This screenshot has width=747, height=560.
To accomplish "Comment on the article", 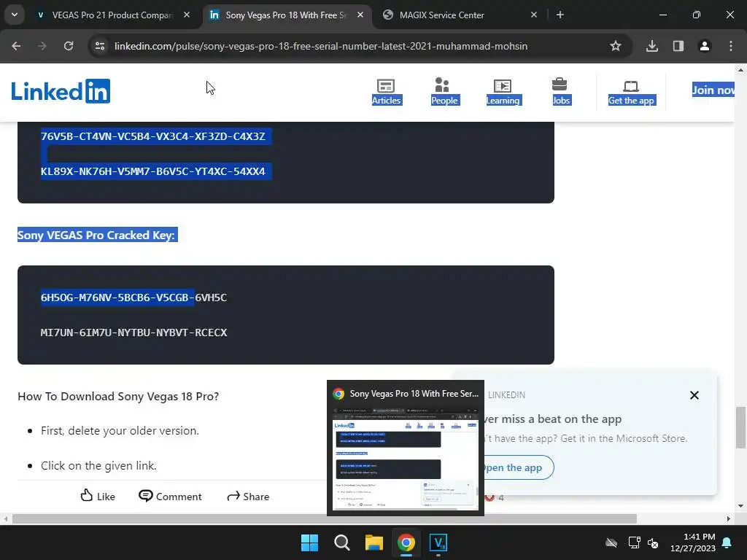I will point(170,496).
